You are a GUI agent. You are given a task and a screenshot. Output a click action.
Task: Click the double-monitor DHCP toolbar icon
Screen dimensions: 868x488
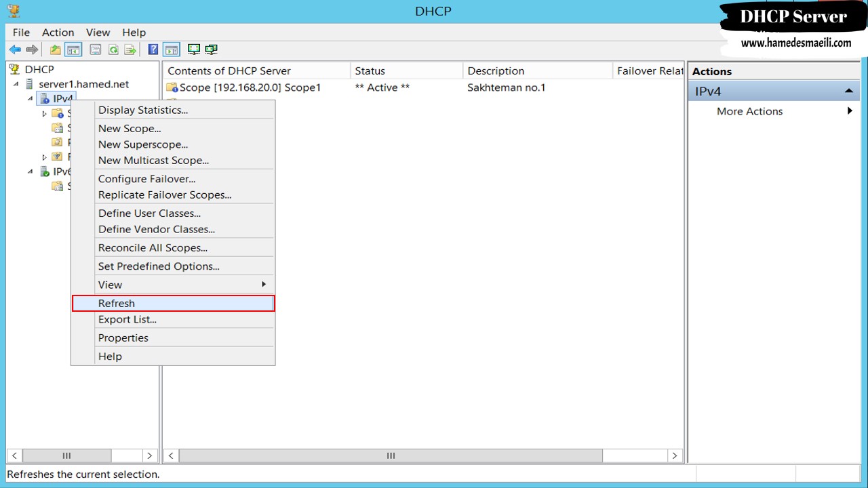point(212,49)
